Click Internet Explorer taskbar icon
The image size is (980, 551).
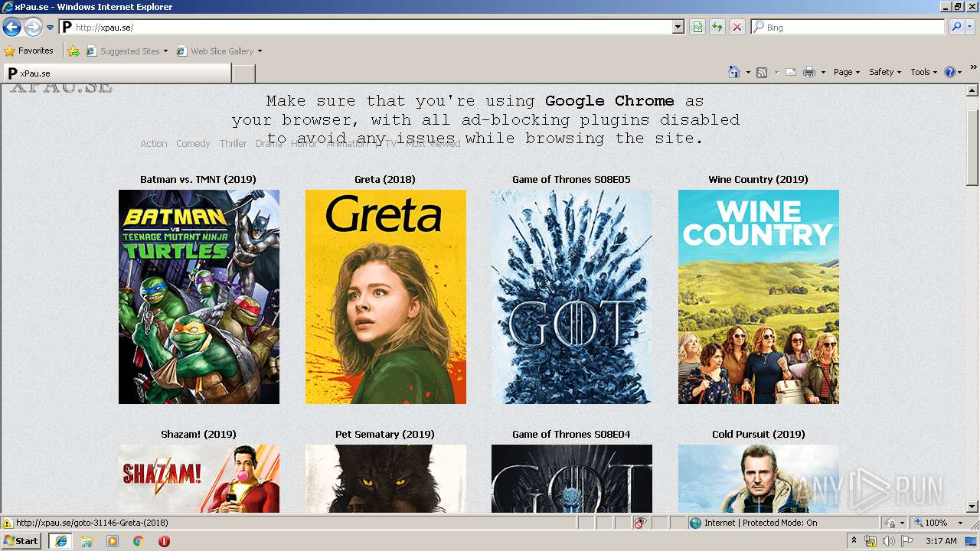pos(61,541)
